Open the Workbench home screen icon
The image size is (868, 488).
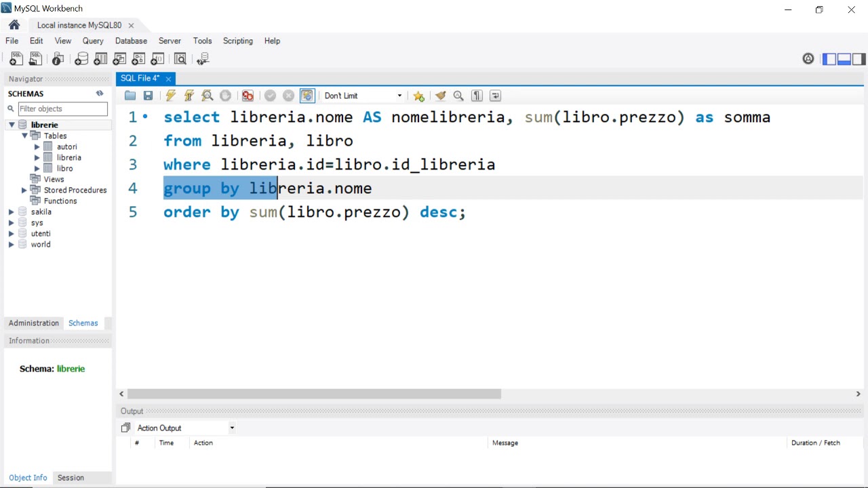click(14, 25)
